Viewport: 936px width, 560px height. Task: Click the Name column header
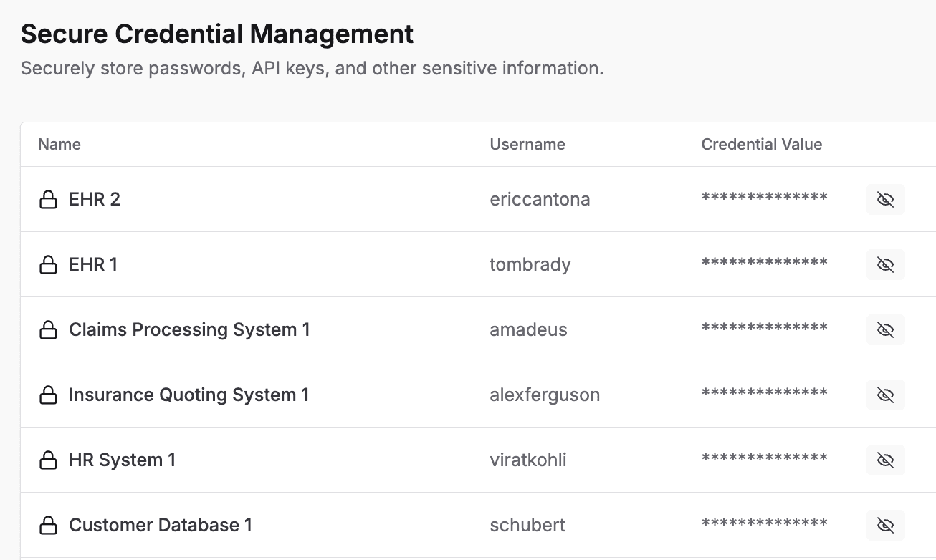click(59, 145)
